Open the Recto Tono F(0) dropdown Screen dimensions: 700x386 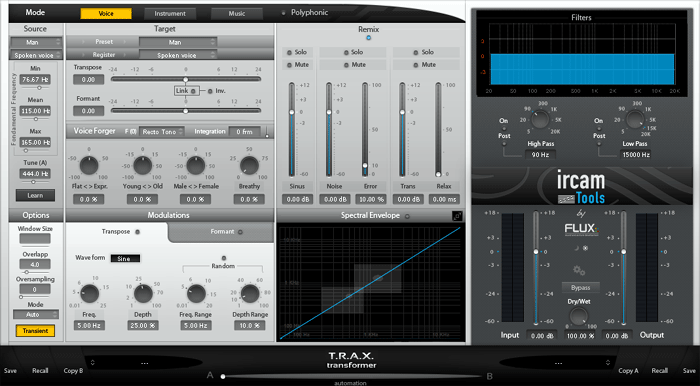pos(162,132)
